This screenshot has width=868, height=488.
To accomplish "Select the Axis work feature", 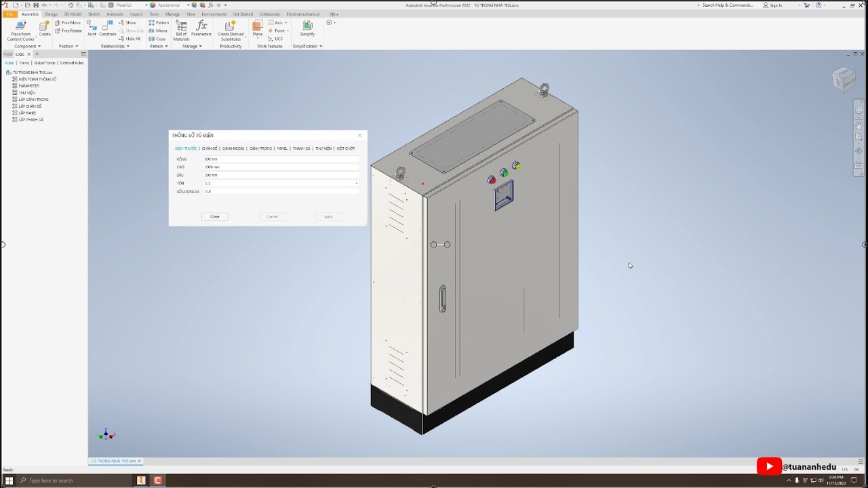I will click(277, 22).
